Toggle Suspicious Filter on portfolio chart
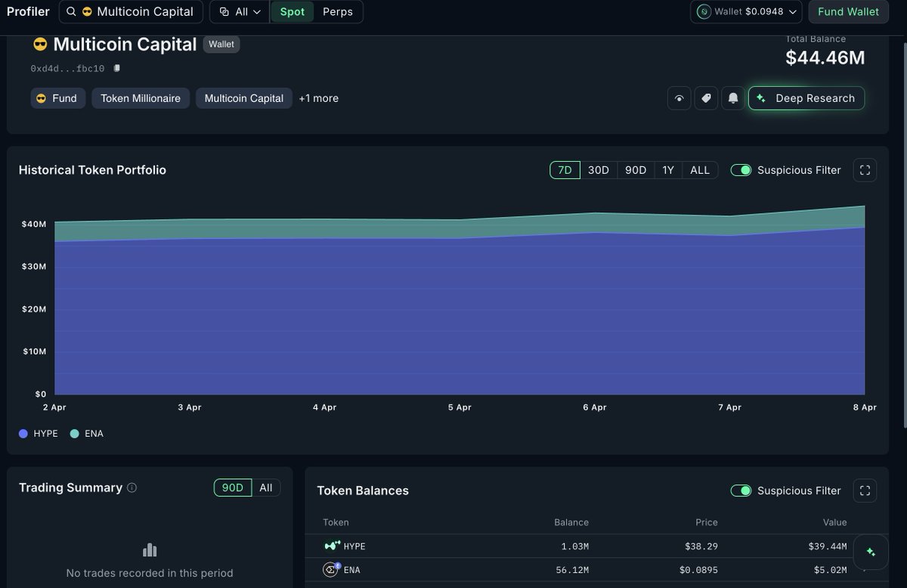The width and height of the screenshot is (907, 588). 741,170
